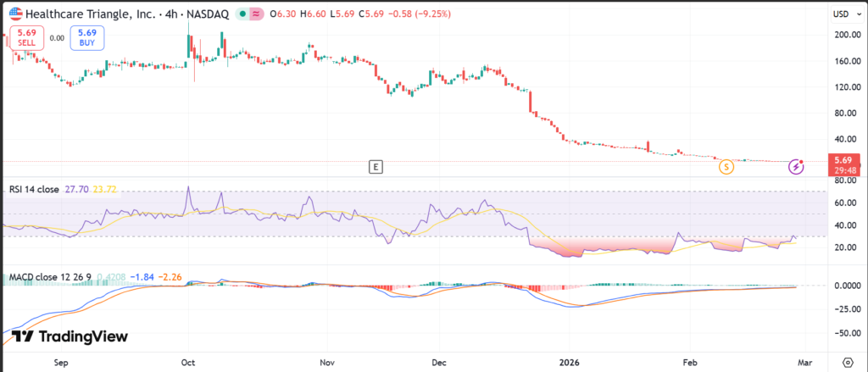This screenshot has width=868, height=372.
Task: Click the current price label 5.69 on axis
Action: point(843,158)
